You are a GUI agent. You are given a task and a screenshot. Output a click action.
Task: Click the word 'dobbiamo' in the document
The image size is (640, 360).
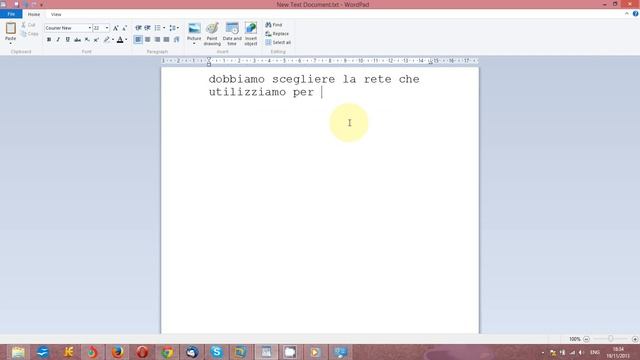(236, 79)
